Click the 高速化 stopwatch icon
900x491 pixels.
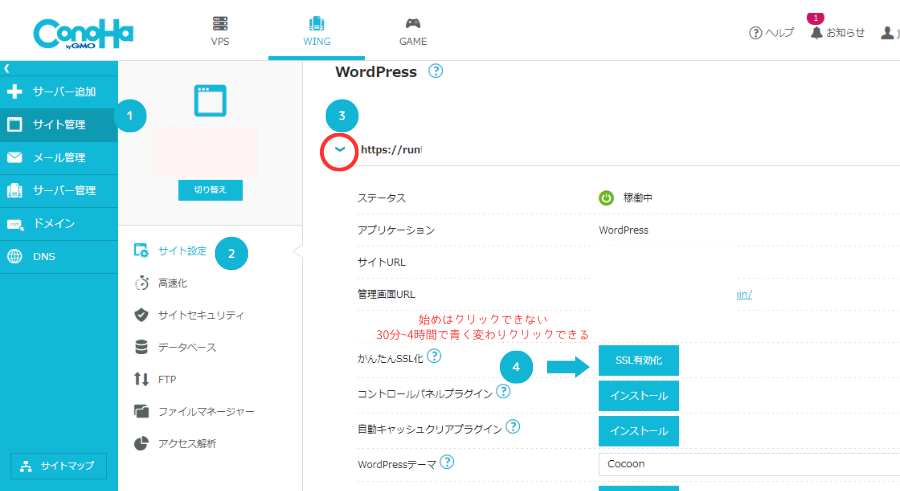click(x=141, y=283)
